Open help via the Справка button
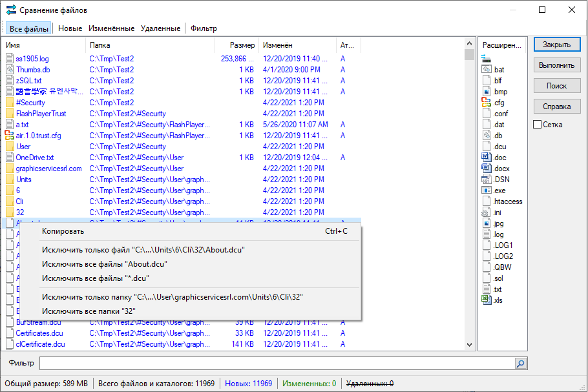Image resolution: width=588 pixels, height=392 pixels. point(556,106)
